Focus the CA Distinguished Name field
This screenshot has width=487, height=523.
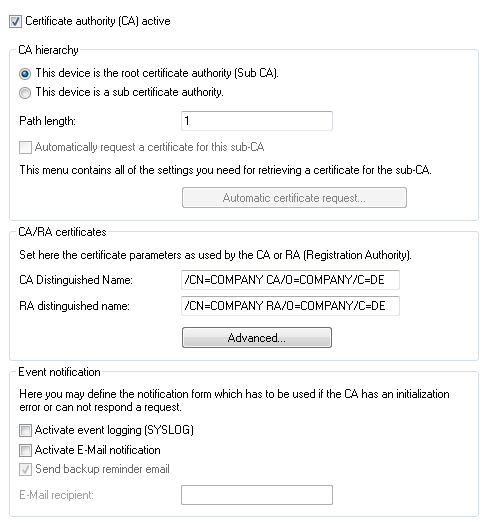[290, 280]
